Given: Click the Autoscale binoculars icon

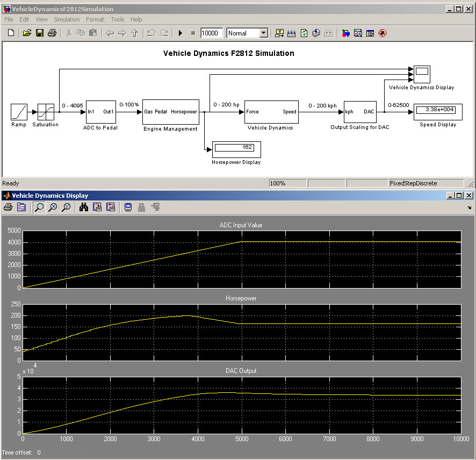Looking at the screenshot, I should 84,207.
